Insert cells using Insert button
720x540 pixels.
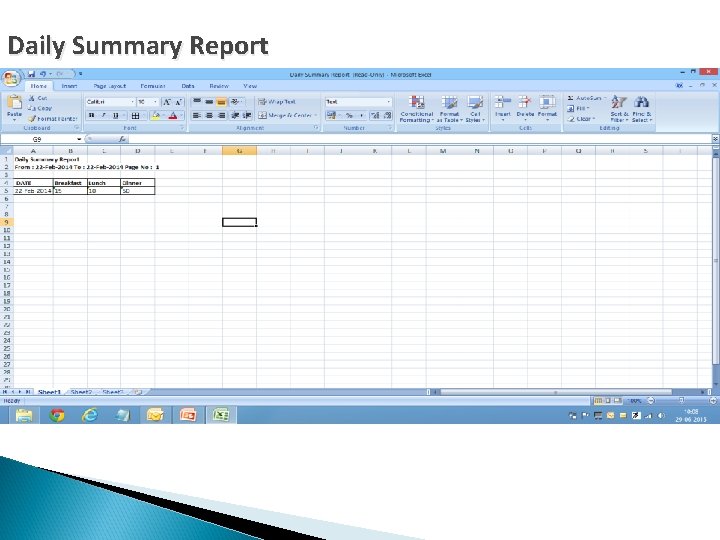503,108
